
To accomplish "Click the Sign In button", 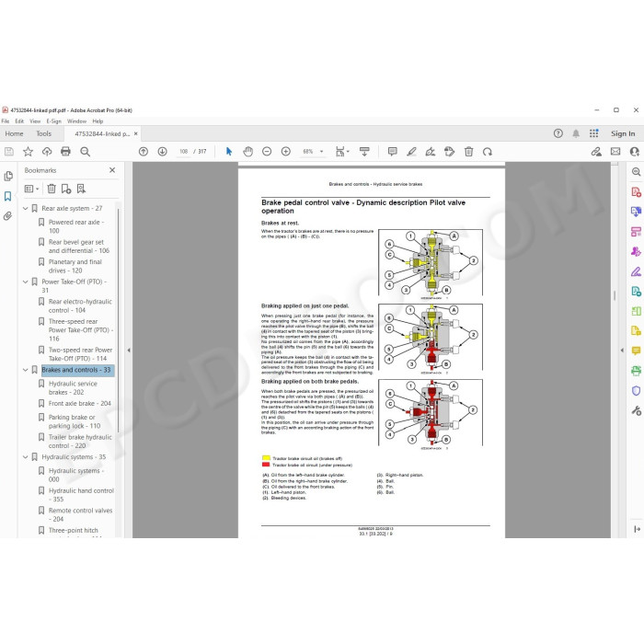I will pos(623,133).
